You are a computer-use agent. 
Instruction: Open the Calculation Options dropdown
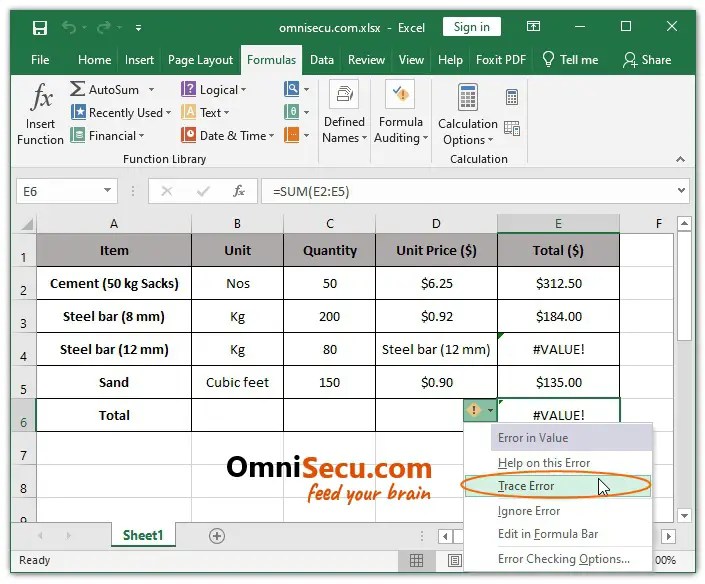coord(468,114)
